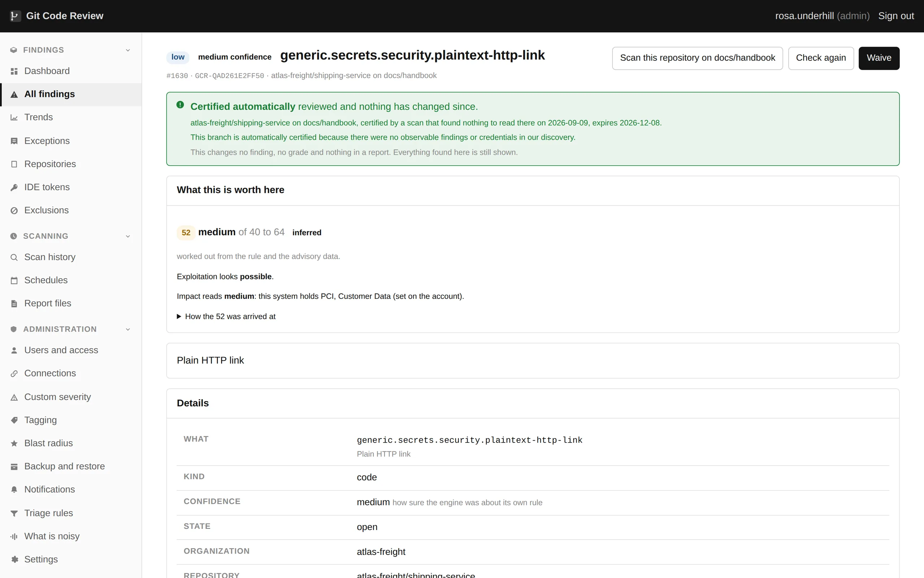Click the Dashboard grid icon

(14, 72)
